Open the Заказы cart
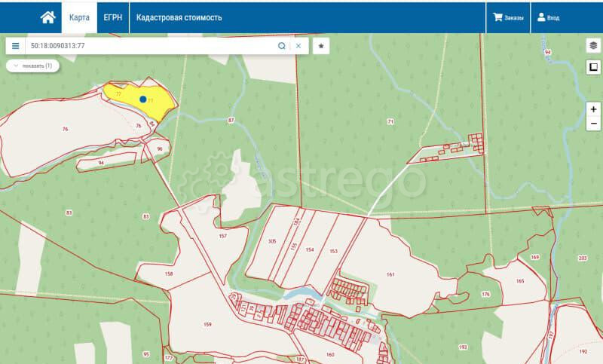This screenshot has width=603, height=364. [507, 17]
